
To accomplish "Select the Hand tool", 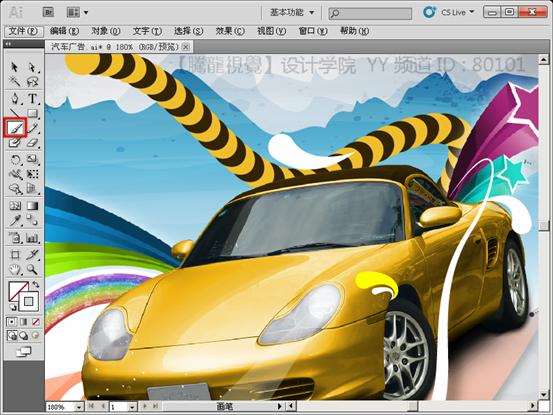I will 15,270.
